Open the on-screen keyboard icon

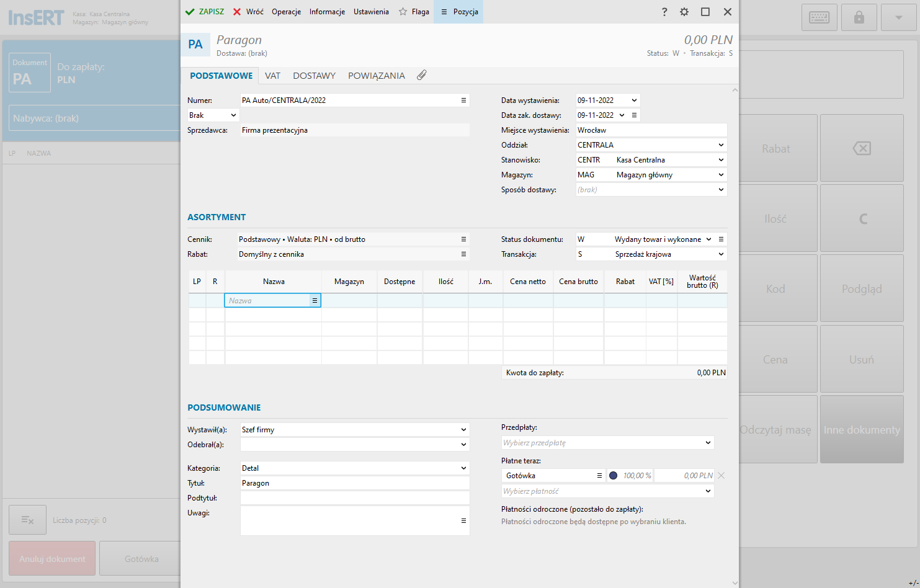(x=819, y=18)
